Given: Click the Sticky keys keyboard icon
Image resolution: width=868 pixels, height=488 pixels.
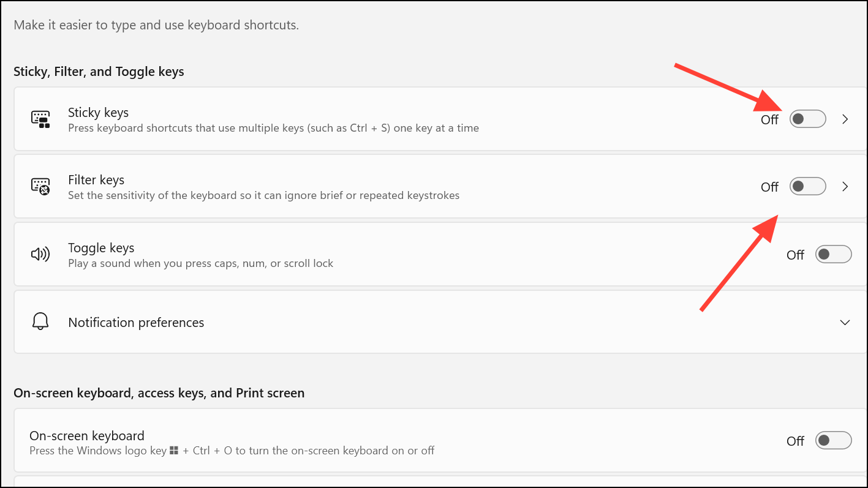Looking at the screenshot, I should tap(40, 119).
